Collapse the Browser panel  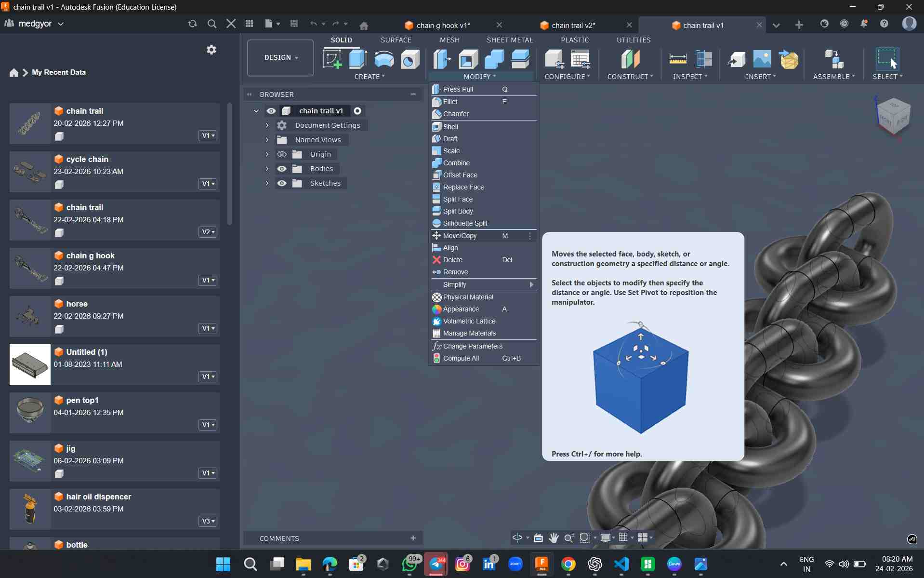249,94
